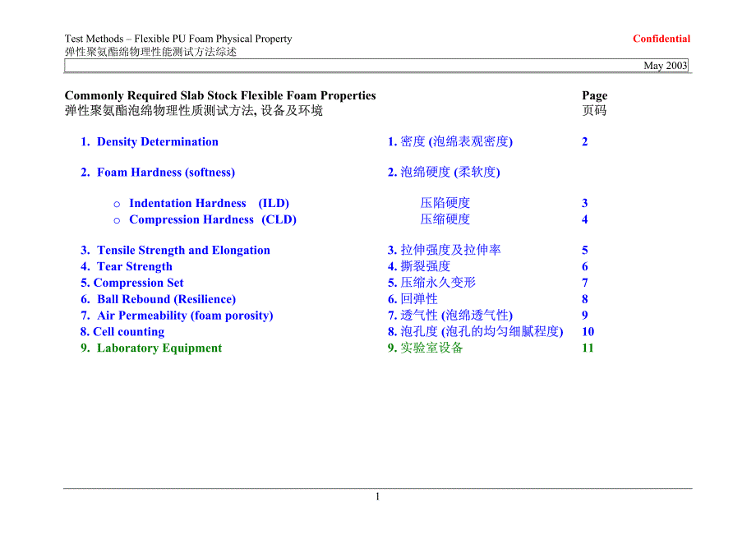Screen dimensions: 756x535
Task: Click the Foam Hardness (softness) heading
Action: point(165,173)
